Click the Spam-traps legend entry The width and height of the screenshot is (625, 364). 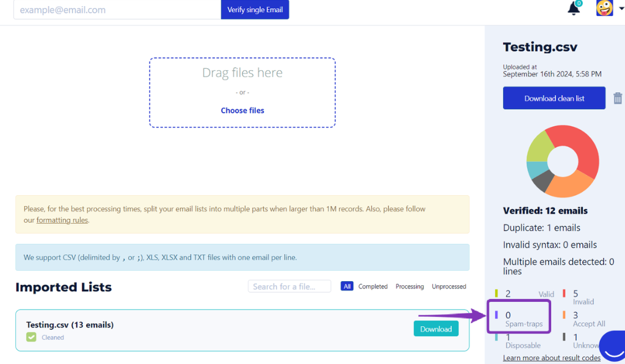tap(519, 319)
